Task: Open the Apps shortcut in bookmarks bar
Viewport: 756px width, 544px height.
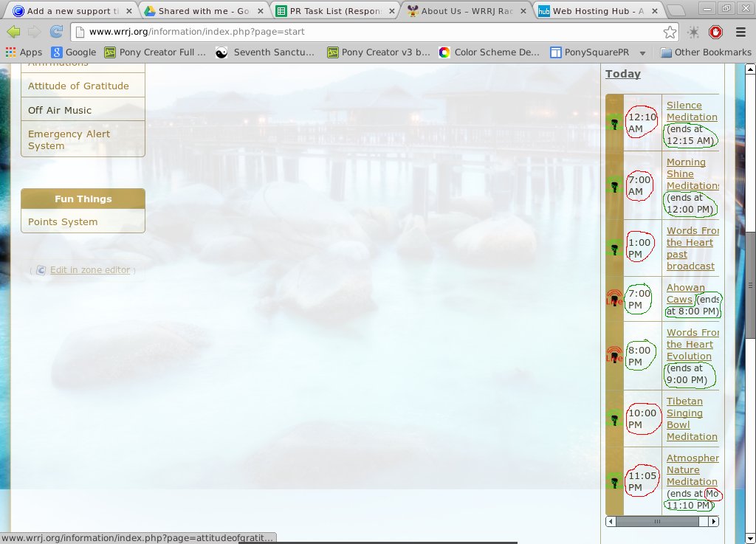Action: (24, 52)
